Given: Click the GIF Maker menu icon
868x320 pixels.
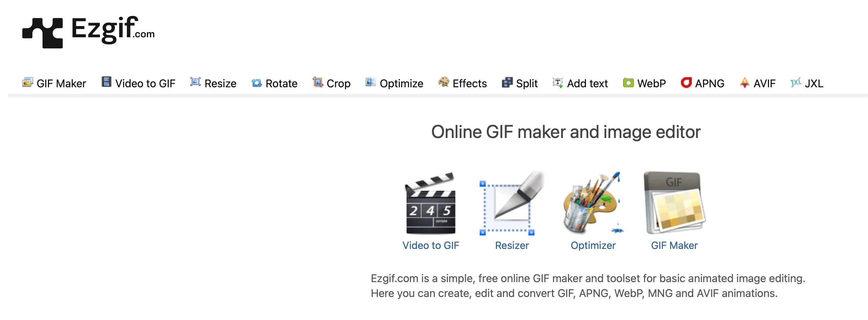Looking at the screenshot, I should [x=28, y=82].
